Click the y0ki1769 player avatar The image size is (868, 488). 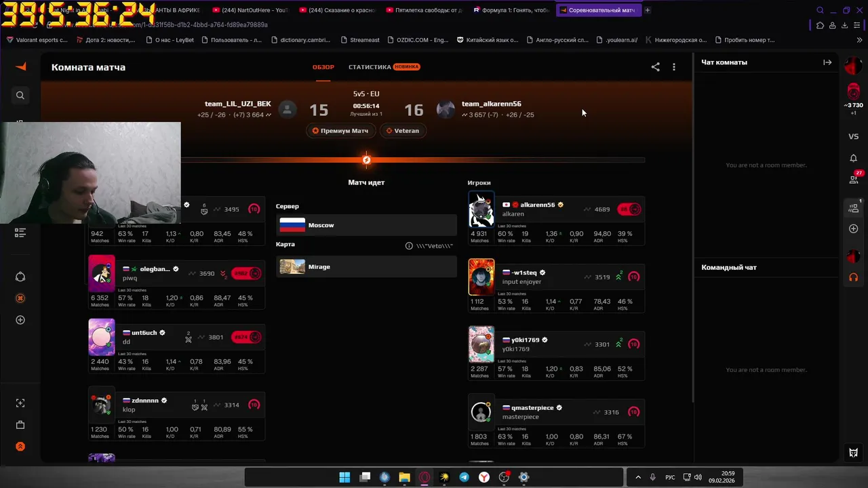click(481, 344)
